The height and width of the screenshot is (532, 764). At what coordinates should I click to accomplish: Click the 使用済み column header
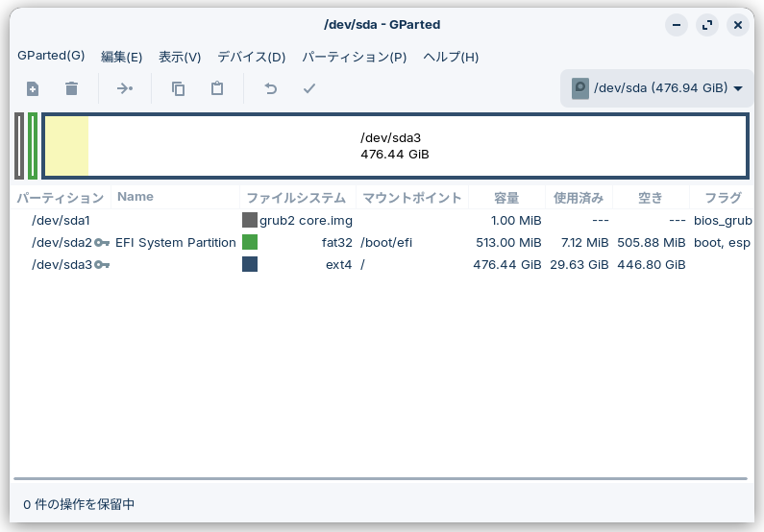pyautogui.click(x=579, y=197)
